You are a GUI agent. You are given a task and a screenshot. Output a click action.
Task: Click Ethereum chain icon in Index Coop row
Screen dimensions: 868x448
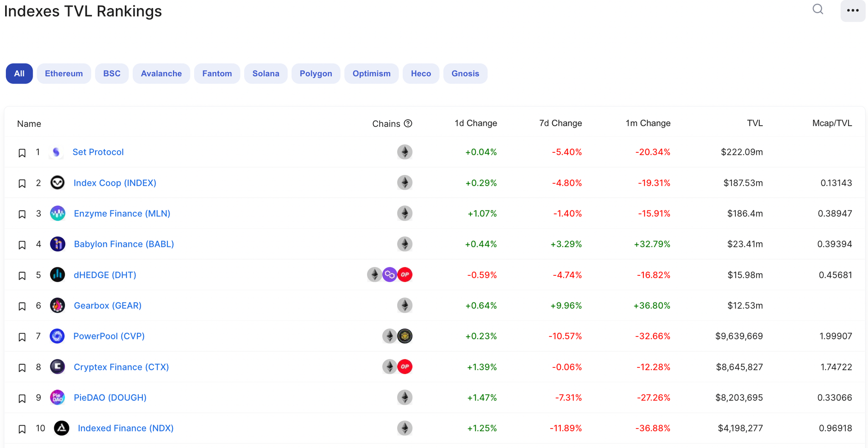coord(405,182)
